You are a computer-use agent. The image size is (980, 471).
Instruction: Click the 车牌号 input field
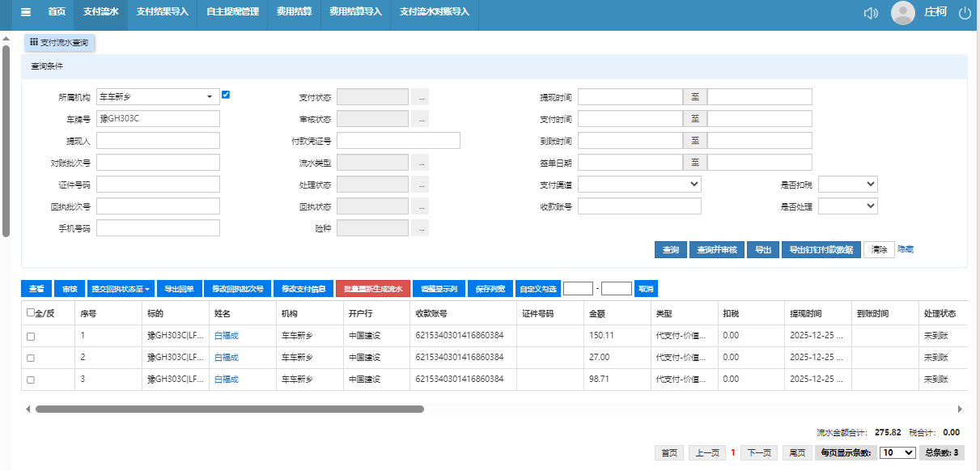click(x=158, y=119)
